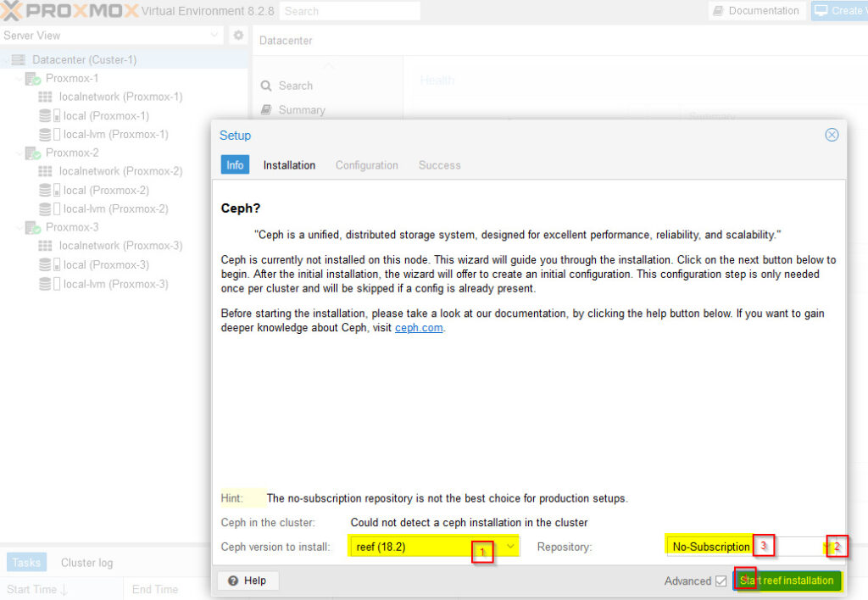The width and height of the screenshot is (868, 600).
Task: Switch to the Info tab
Action: point(235,165)
